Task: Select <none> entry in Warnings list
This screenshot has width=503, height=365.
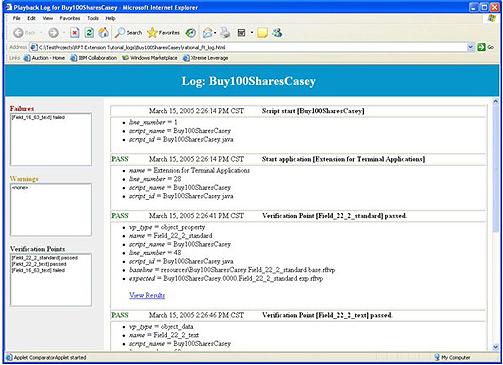Action: click(x=20, y=188)
